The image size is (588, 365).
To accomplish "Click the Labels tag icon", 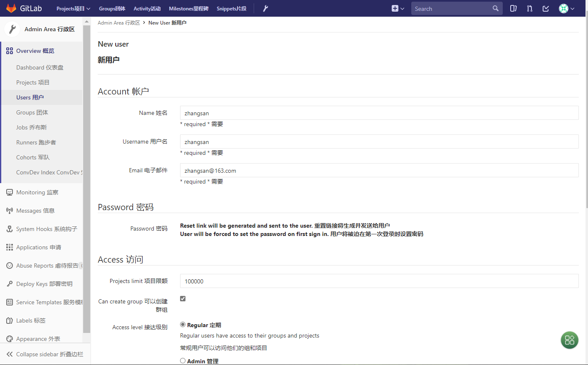I will (x=10, y=320).
